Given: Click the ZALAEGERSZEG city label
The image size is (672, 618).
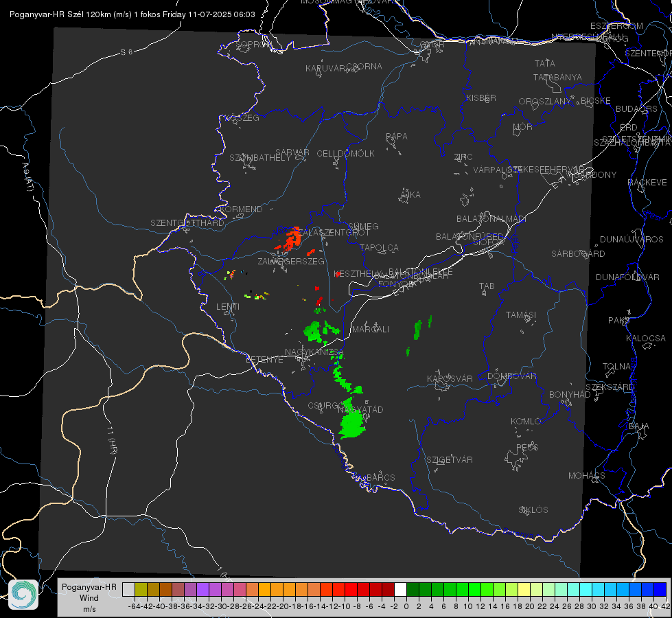Looking at the screenshot, I should (x=290, y=261).
